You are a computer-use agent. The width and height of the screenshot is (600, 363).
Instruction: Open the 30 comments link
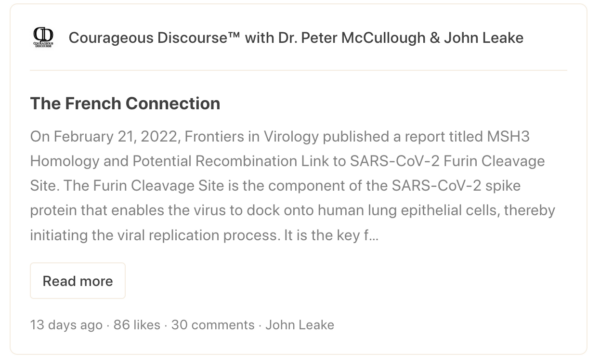pos(213,325)
